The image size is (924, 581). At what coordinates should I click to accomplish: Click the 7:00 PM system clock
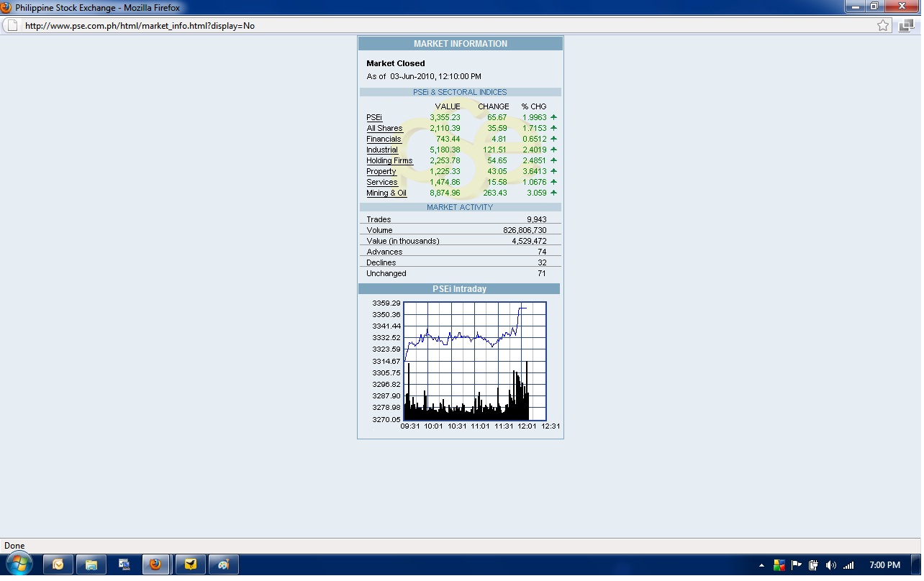point(884,565)
